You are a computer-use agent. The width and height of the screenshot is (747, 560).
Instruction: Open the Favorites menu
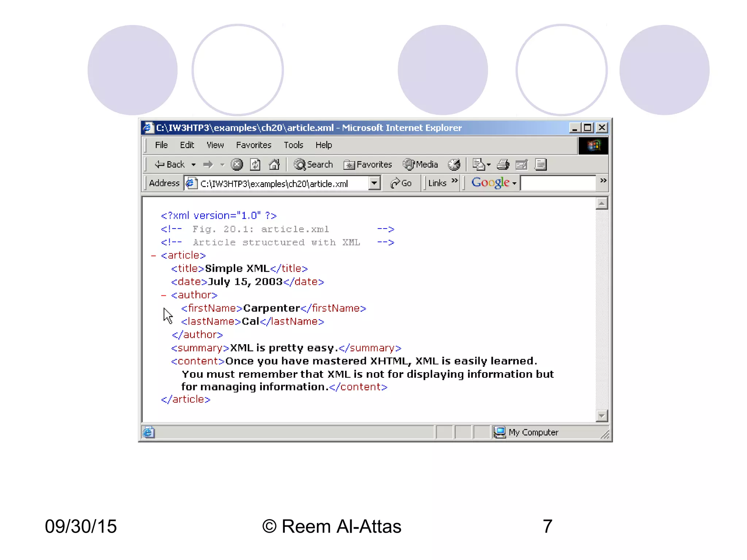253,145
